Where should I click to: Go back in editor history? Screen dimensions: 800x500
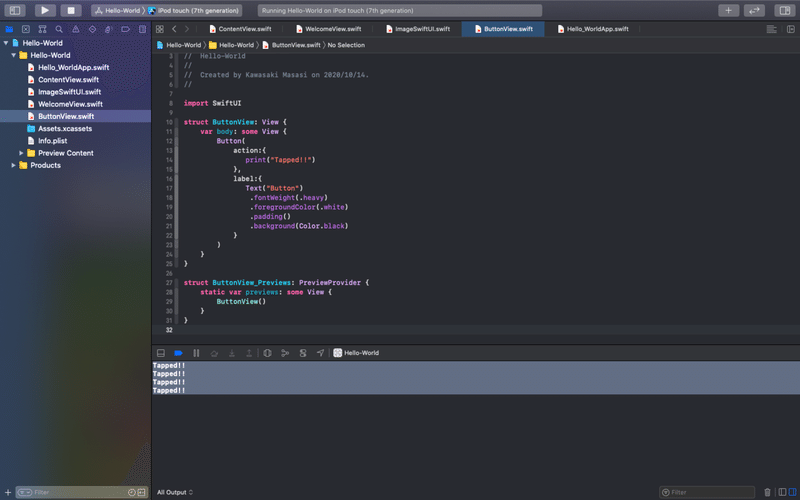click(x=174, y=29)
